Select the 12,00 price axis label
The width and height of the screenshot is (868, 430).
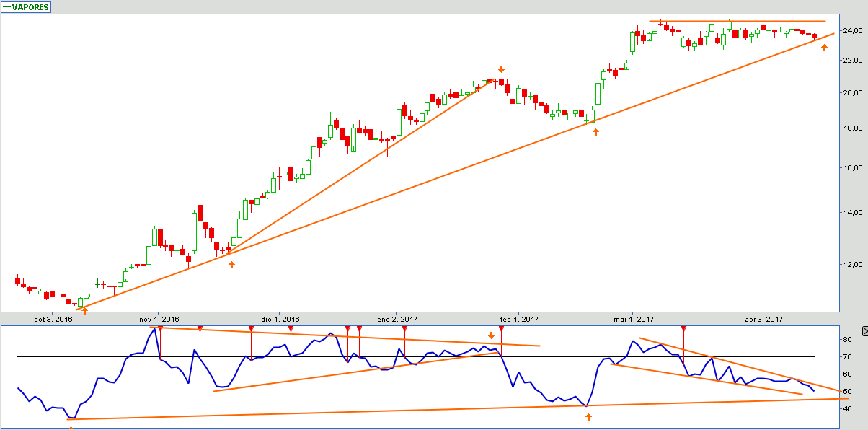tap(854, 265)
